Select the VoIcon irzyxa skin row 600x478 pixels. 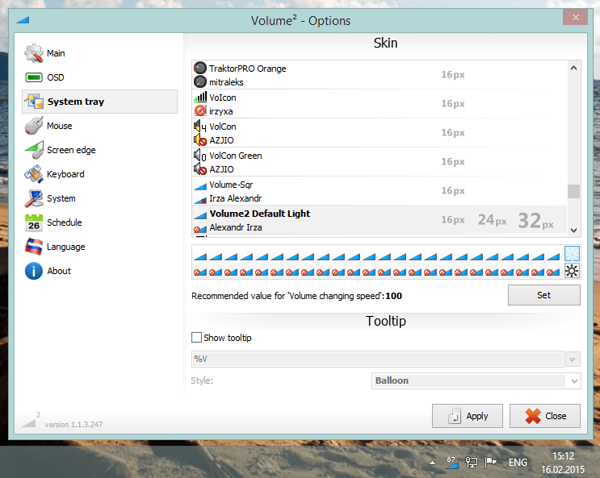pyautogui.click(x=379, y=104)
